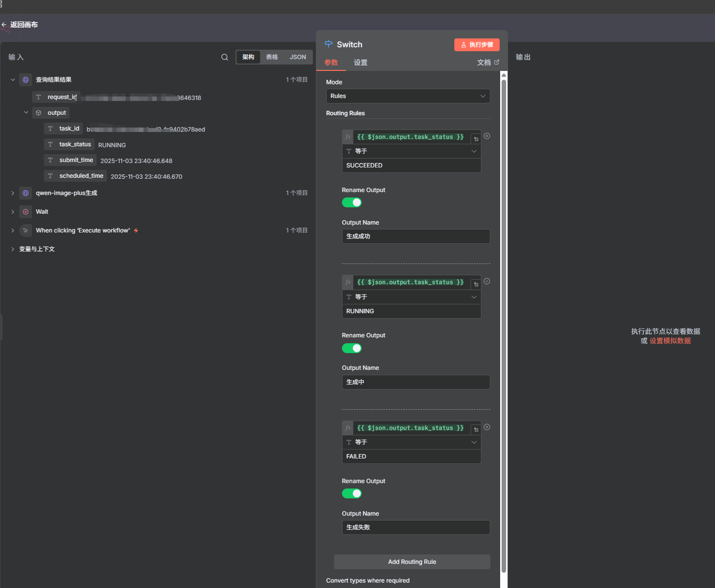Remove the SUCCEEDED routing rule with the circle-x icon

click(x=487, y=136)
